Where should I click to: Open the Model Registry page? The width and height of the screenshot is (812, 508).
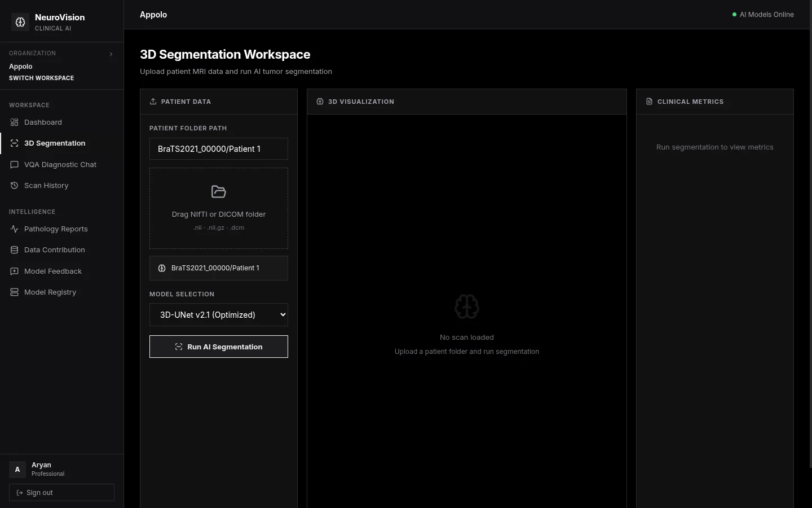point(62,292)
